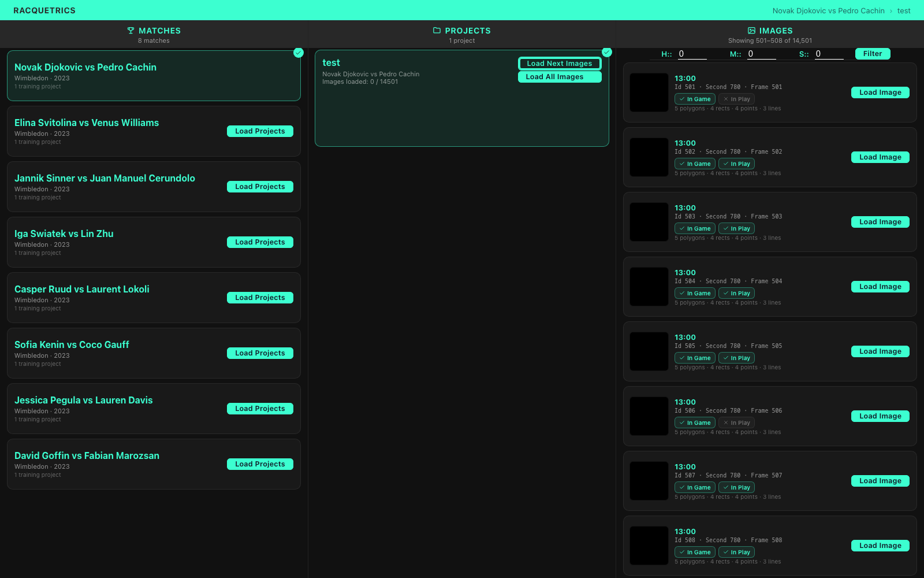Image resolution: width=924 pixels, height=578 pixels.
Task: Click checkmark badge on the test project card
Action: tap(607, 52)
